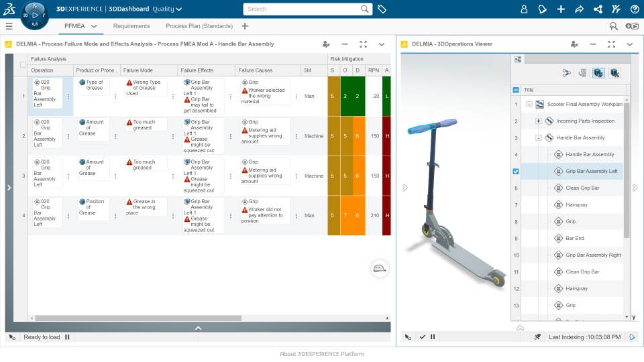Viewport: 644px width, 362px height.
Task: Open the Quality dashboard dropdown
Action: tap(167, 9)
